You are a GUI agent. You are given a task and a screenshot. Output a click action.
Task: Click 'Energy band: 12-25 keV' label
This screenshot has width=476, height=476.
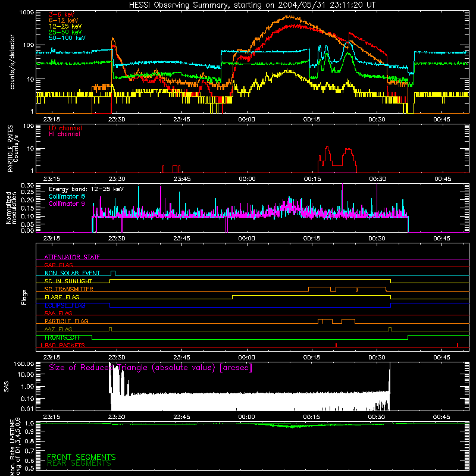tap(86, 189)
